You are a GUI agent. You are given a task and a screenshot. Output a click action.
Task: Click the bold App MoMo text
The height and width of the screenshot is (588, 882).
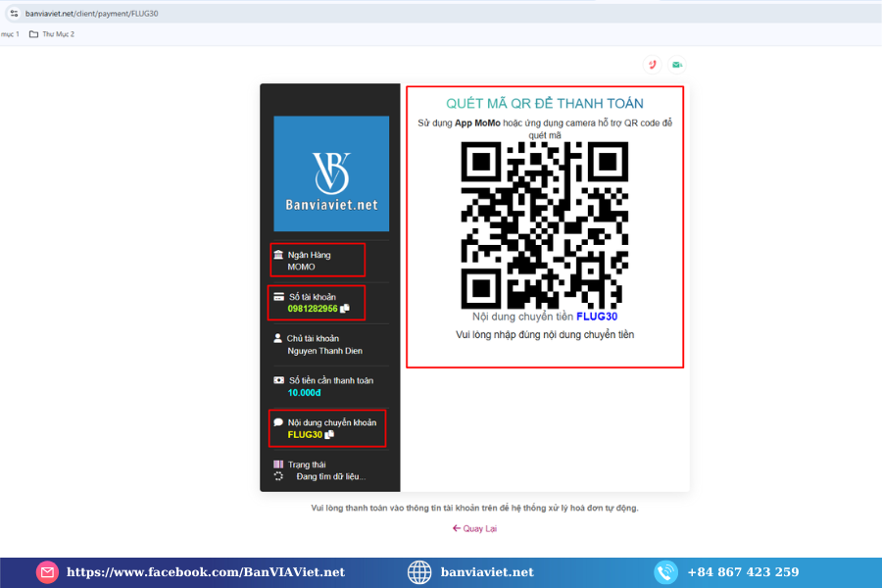477,122
